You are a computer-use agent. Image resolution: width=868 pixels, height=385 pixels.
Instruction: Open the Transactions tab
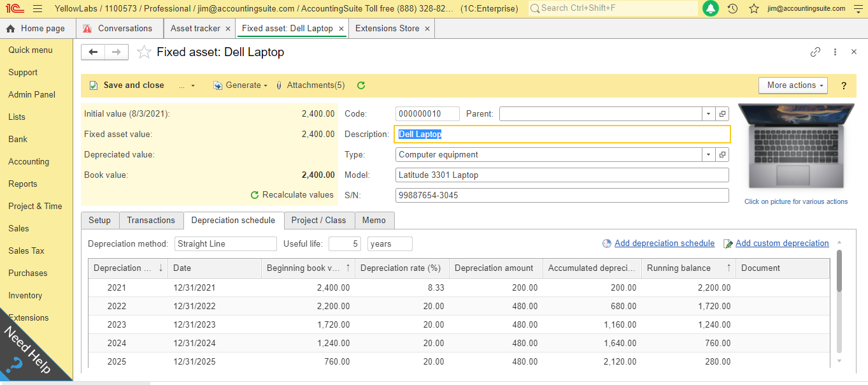pyautogui.click(x=151, y=221)
